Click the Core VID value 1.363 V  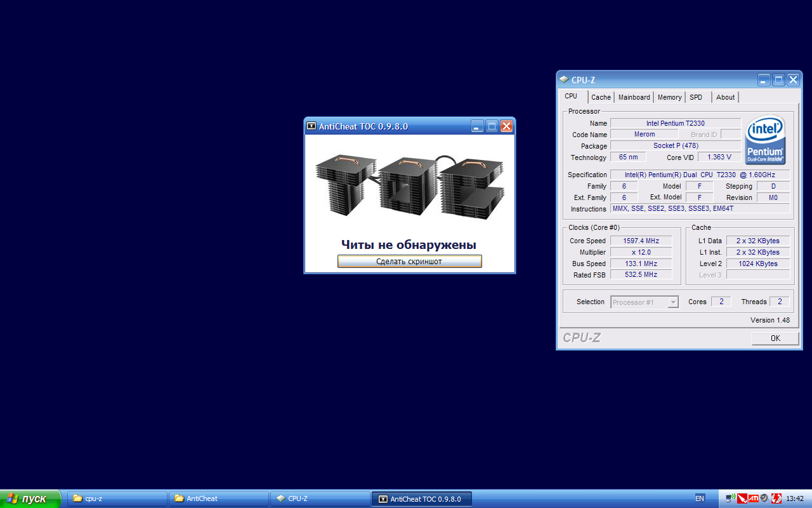[x=719, y=157]
